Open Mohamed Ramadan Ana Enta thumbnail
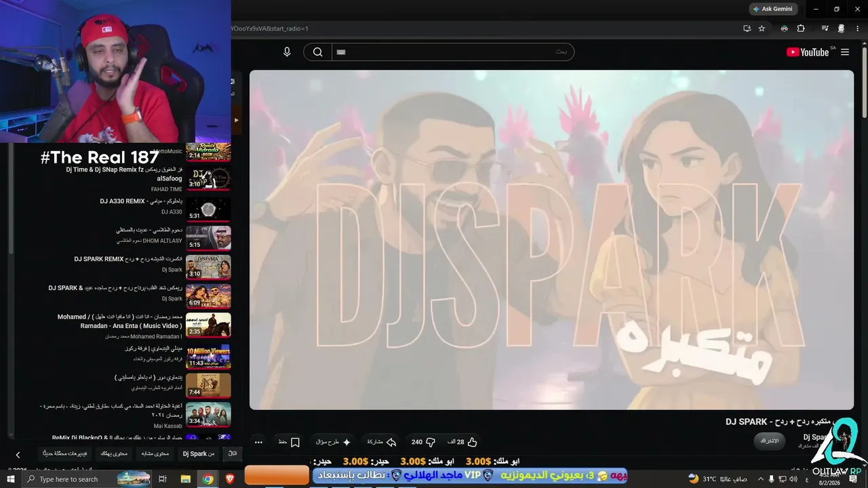 coord(208,325)
